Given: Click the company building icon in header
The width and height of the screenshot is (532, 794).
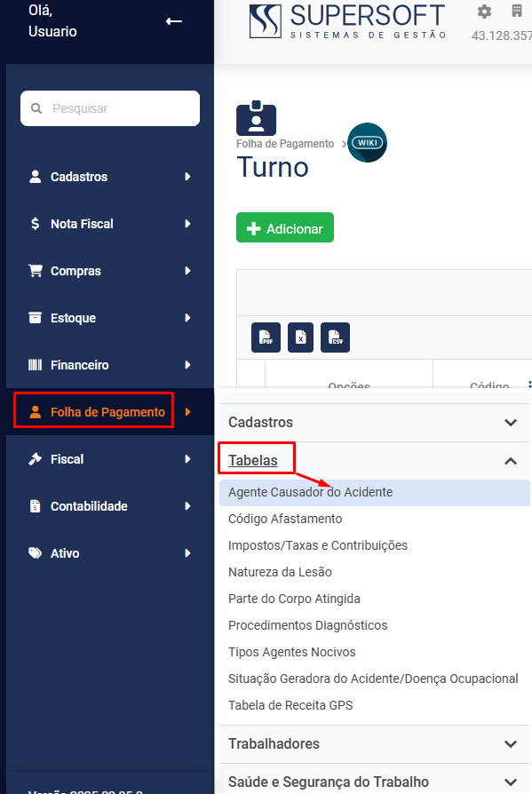Looking at the screenshot, I should pos(517,12).
